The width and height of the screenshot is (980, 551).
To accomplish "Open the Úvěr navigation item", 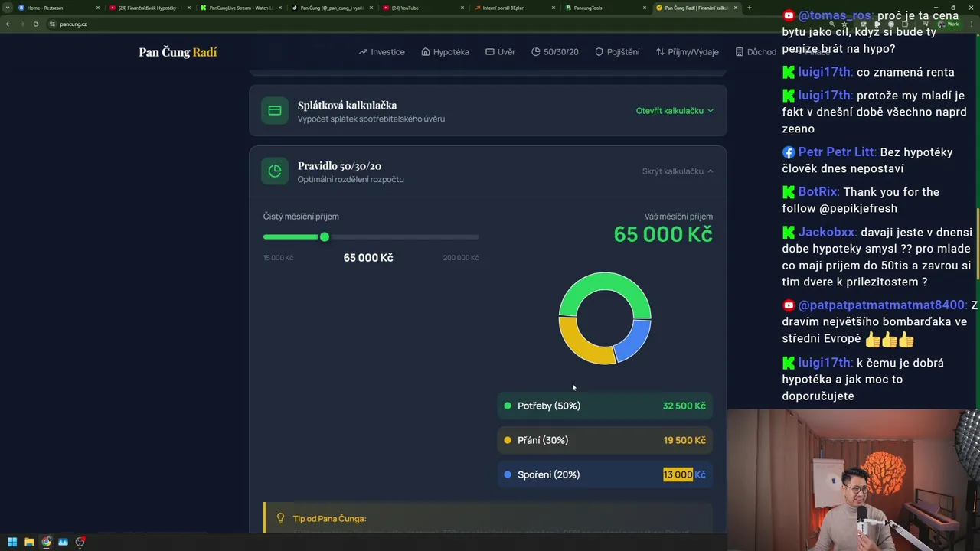I will pyautogui.click(x=500, y=52).
